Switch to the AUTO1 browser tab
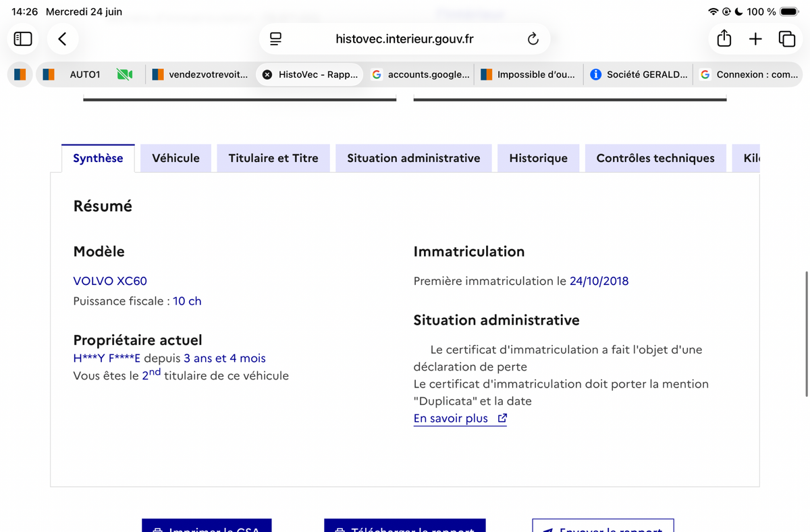Image resolution: width=810 pixels, height=532 pixels. 85,75
